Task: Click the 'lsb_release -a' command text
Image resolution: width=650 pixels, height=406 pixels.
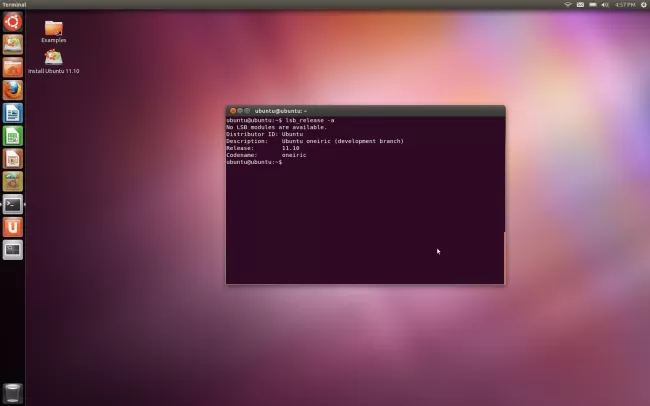Action: pos(310,120)
